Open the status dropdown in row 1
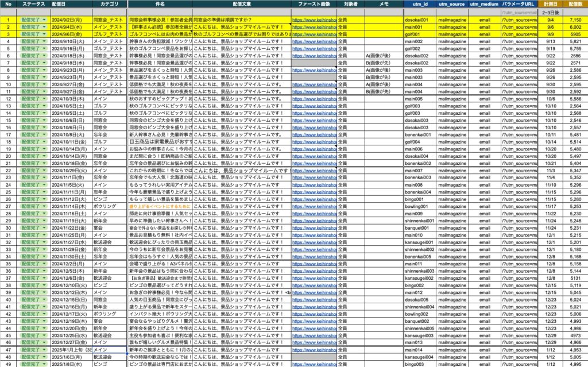 [44, 20]
